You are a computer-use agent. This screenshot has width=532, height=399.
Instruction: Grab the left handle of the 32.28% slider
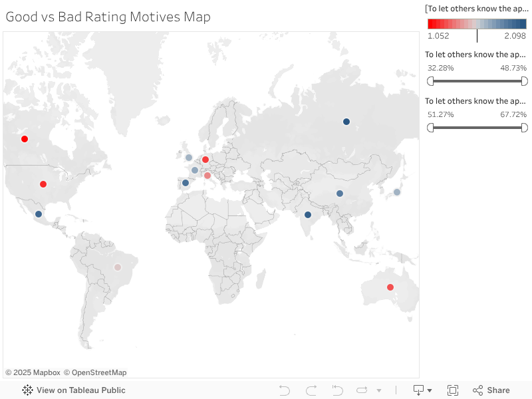point(430,81)
